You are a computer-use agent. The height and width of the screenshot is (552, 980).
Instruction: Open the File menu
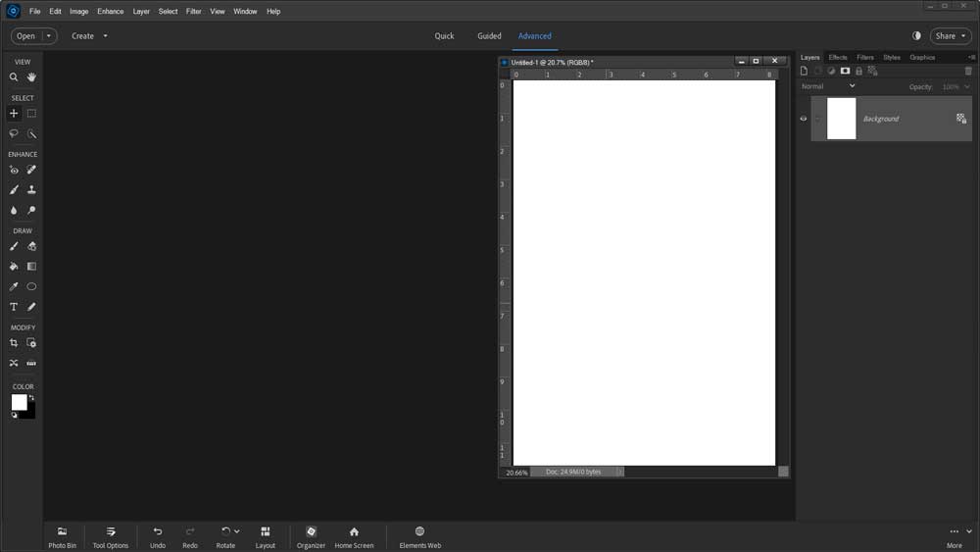point(35,11)
